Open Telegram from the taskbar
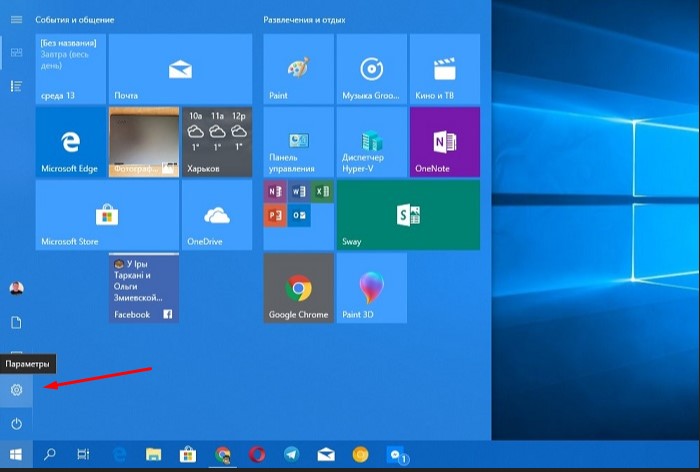Screen dimensions: 700x472 (x=292, y=455)
